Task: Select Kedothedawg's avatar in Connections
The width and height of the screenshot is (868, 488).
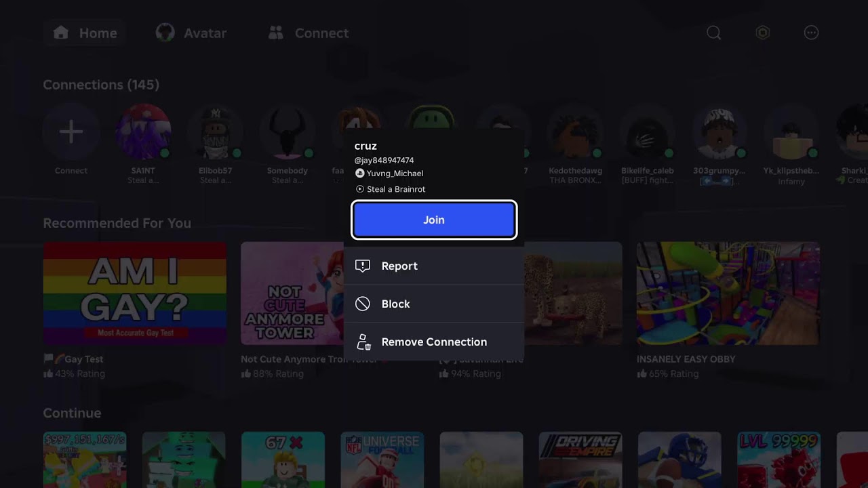Action: point(575,131)
